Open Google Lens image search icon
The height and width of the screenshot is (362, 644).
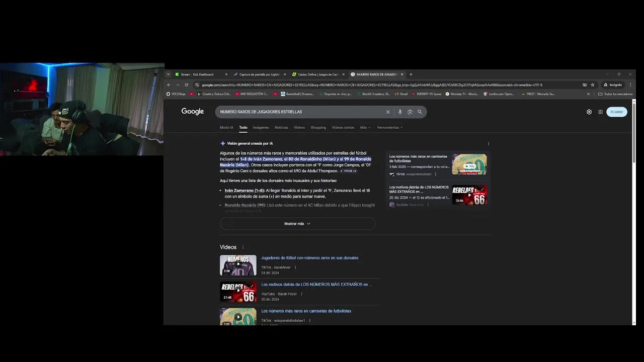(x=410, y=112)
